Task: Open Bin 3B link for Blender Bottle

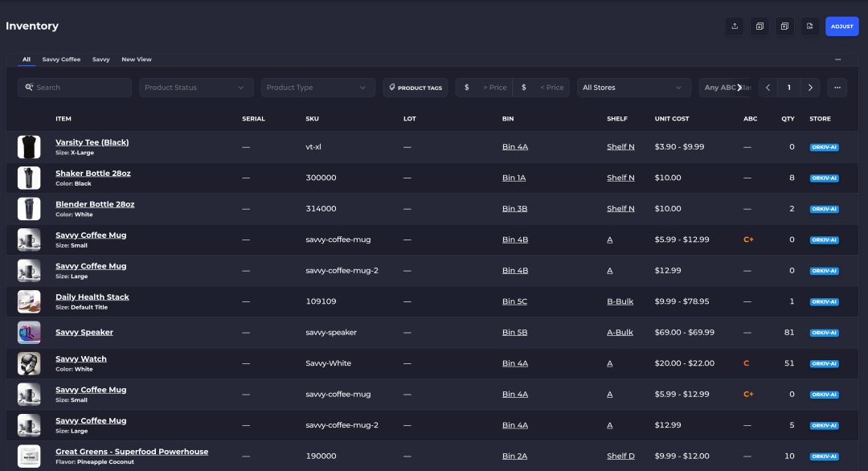Action: (x=514, y=209)
